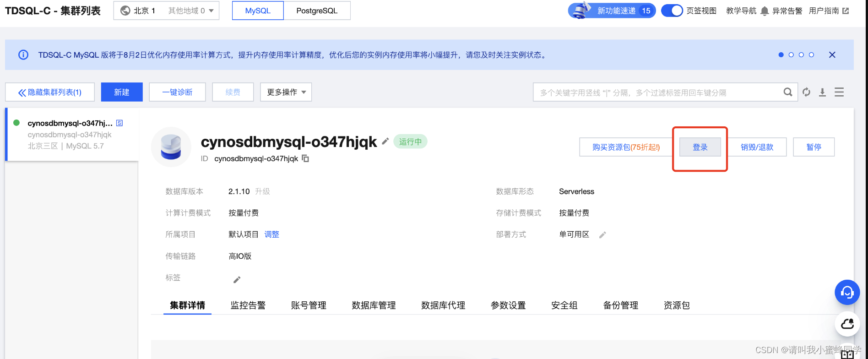Click the info icon in the notice banner
Viewport: 868px width, 359px height.
pyautogui.click(x=23, y=55)
